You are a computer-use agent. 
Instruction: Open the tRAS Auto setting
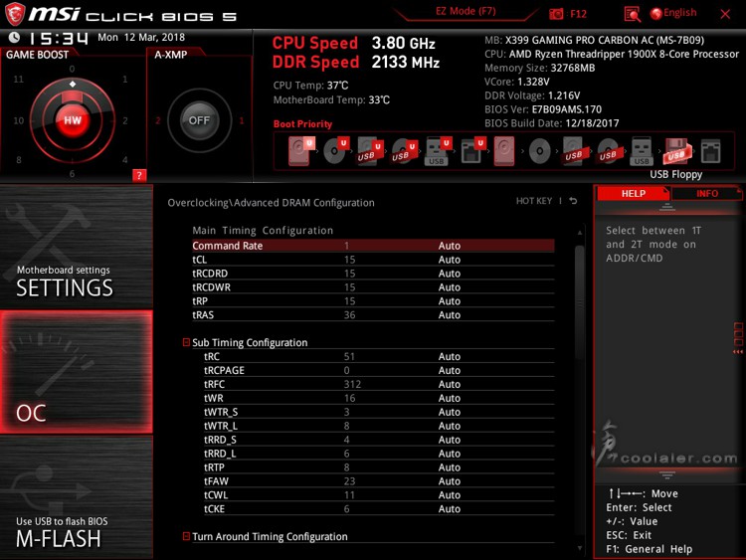450,314
